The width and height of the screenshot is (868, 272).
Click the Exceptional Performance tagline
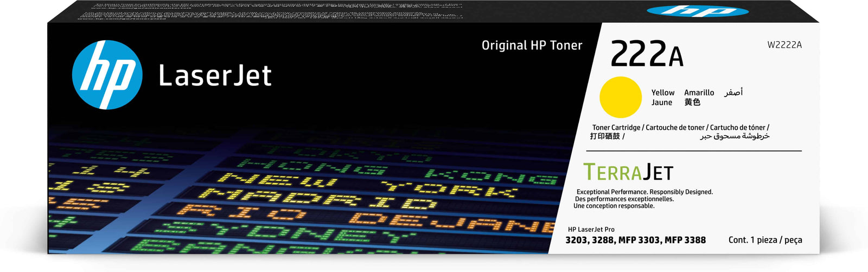(644, 192)
